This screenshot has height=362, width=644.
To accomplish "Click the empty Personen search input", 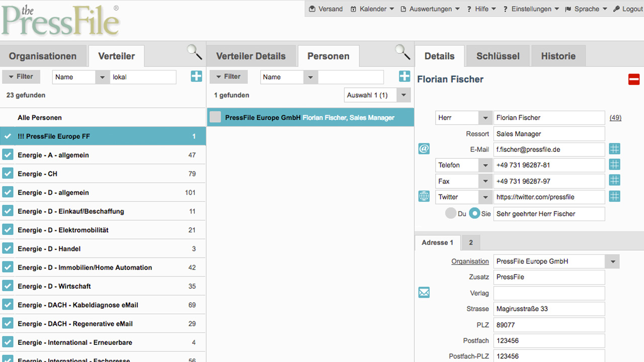I will click(x=351, y=77).
